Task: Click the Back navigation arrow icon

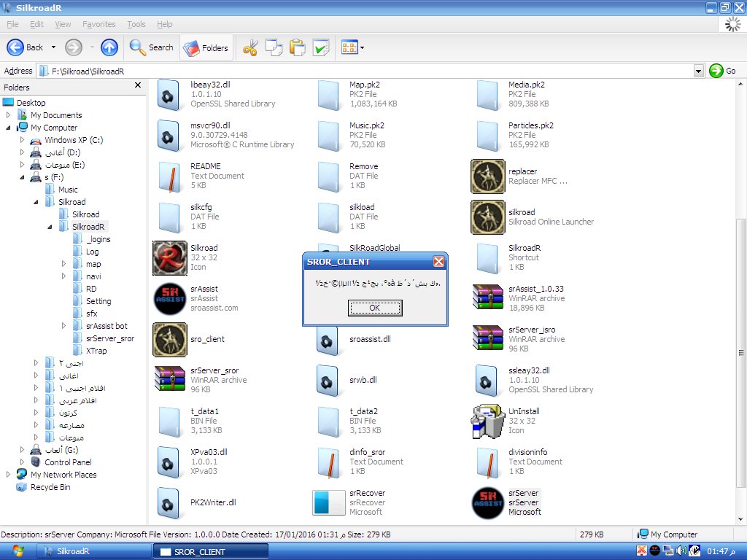Action: (15, 47)
